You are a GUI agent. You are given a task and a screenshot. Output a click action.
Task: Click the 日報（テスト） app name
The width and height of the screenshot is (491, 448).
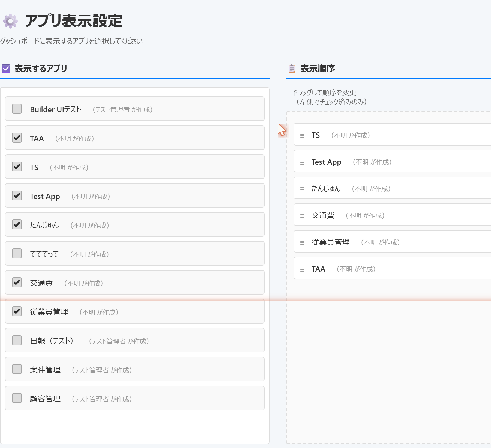52,341
